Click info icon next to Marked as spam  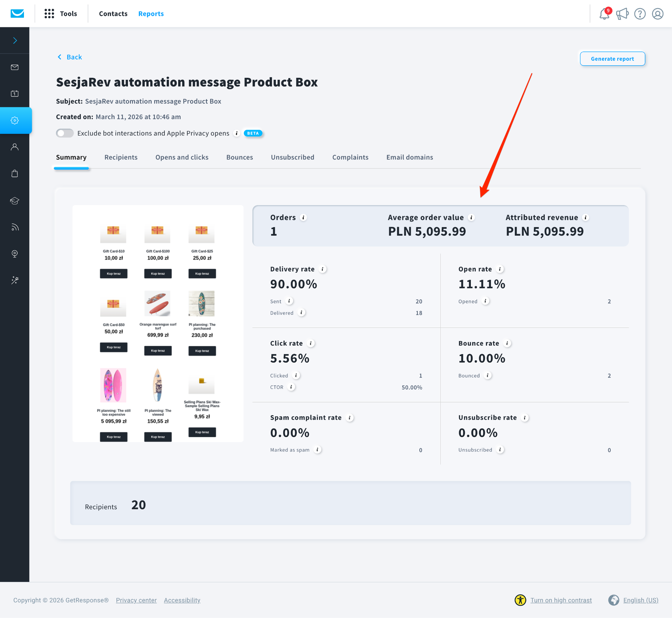coord(317,450)
